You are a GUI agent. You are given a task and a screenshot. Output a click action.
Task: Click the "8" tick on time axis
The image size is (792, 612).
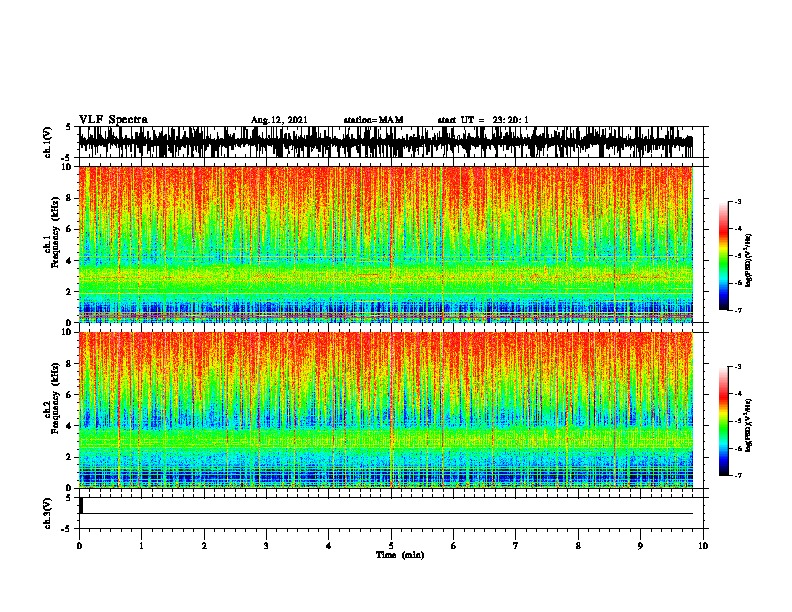578,546
